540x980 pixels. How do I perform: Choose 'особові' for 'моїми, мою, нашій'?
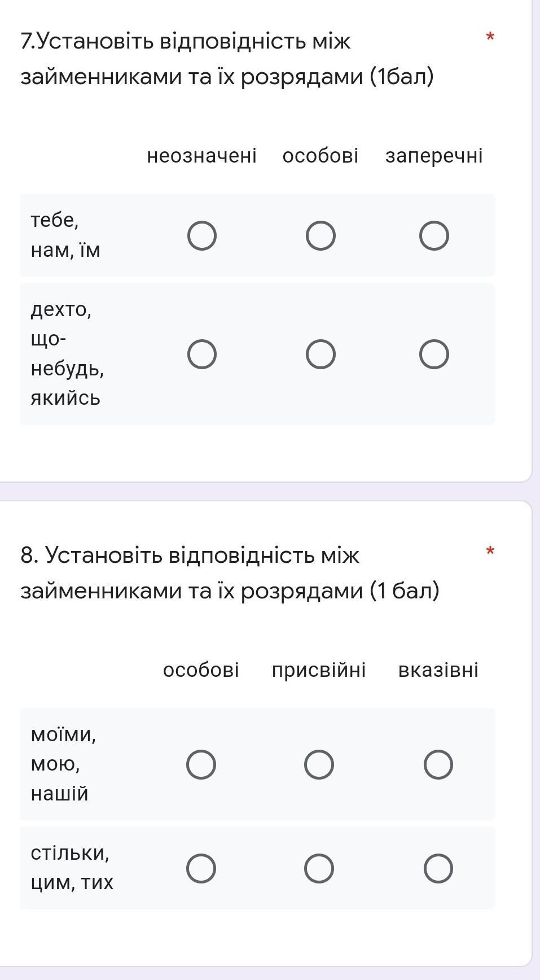(x=201, y=764)
